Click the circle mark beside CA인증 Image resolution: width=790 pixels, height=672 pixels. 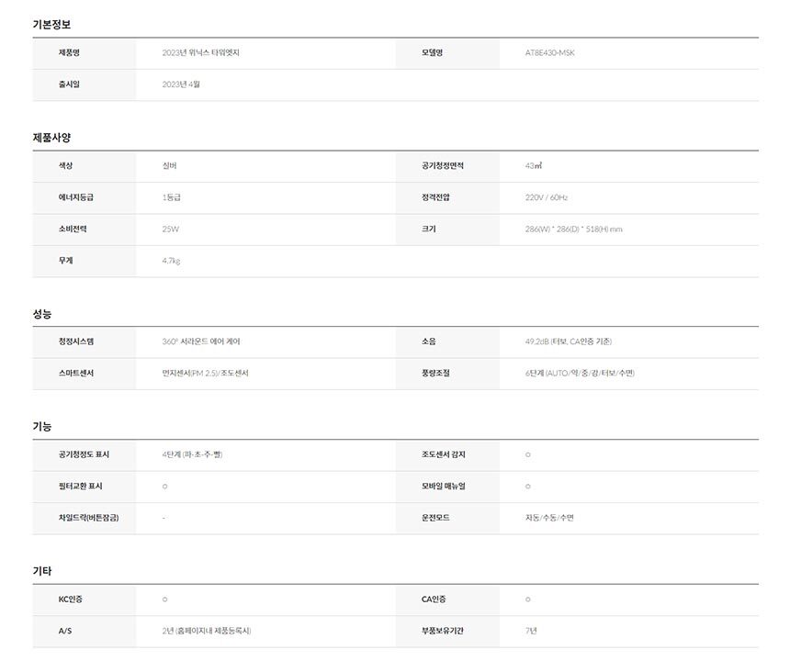coord(528,599)
